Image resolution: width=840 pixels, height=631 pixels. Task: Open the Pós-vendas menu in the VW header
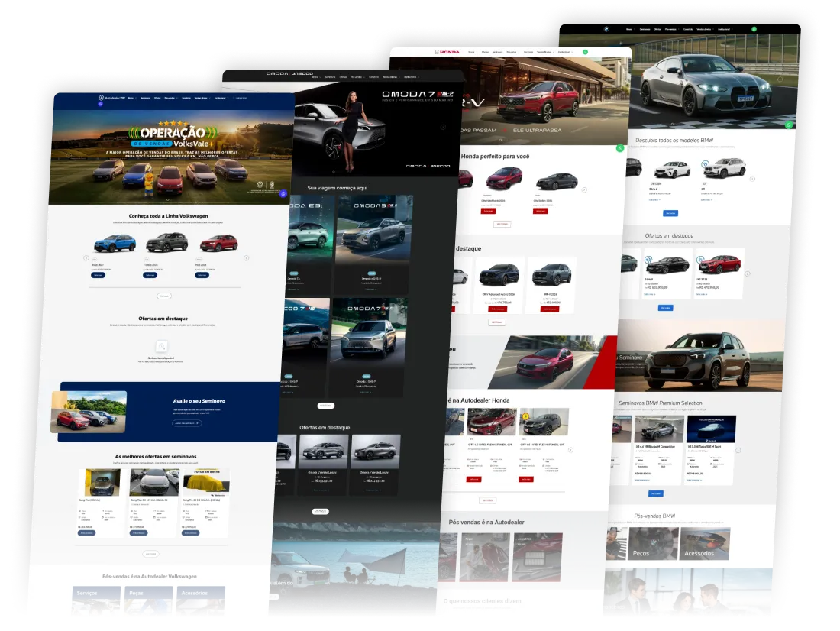click(x=171, y=98)
